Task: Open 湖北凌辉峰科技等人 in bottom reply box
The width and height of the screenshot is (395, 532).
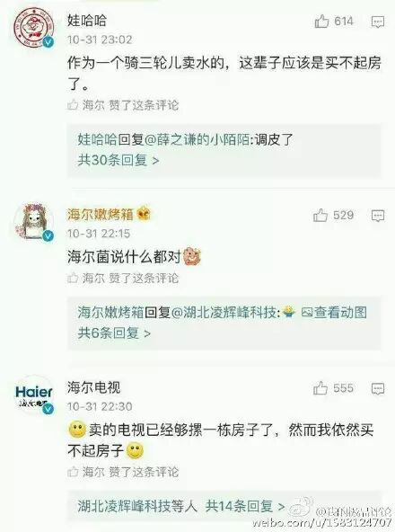Action: click(137, 506)
